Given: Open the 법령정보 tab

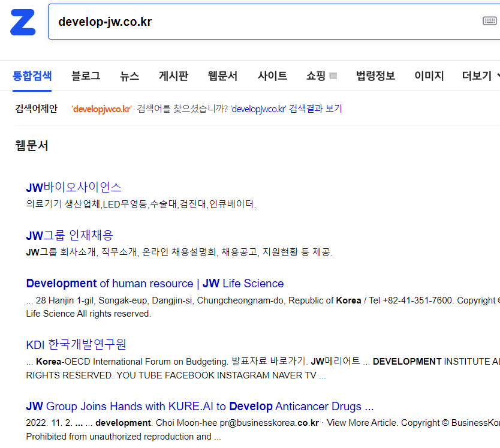Looking at the screenshot, I should pos(376,76).
